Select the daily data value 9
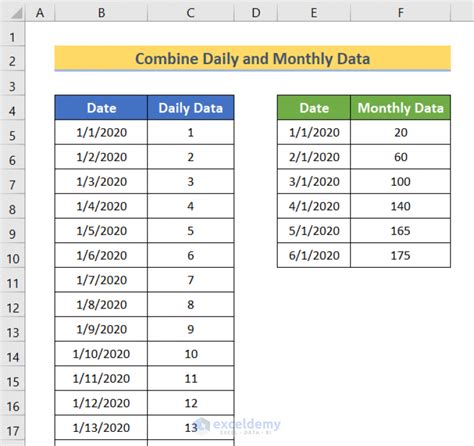The image size is (474, 446). coord(191,330)
